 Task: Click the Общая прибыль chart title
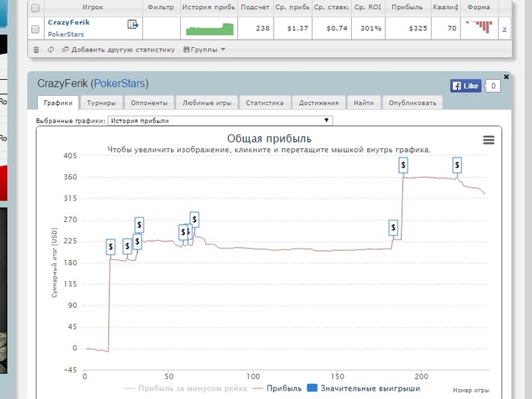click(269, 138)
